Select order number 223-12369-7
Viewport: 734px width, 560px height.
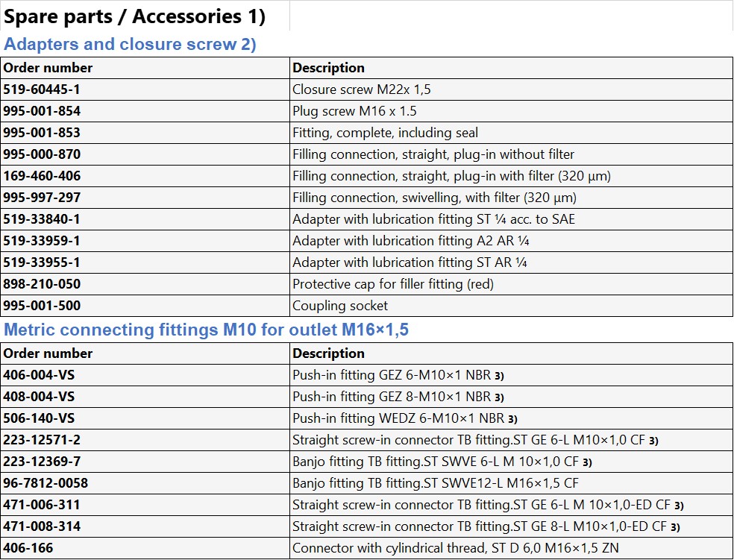pyautogui.click(x=42, y=462)
